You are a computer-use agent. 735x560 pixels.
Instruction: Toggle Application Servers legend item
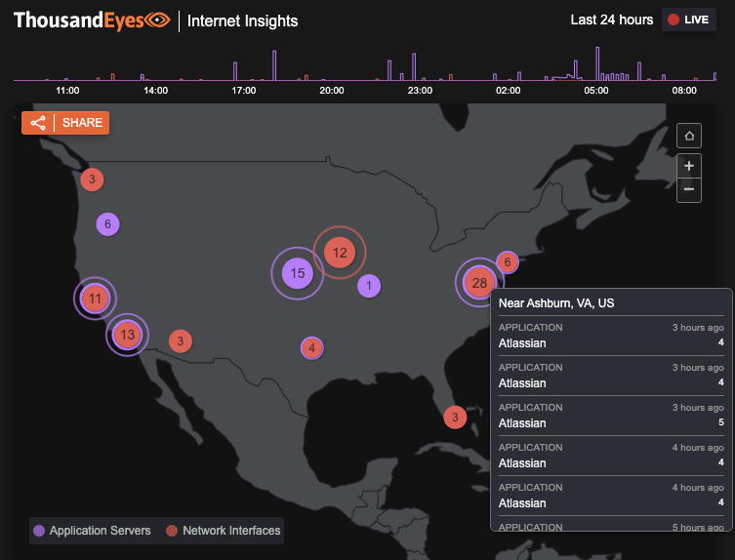(x=93, y=531)
